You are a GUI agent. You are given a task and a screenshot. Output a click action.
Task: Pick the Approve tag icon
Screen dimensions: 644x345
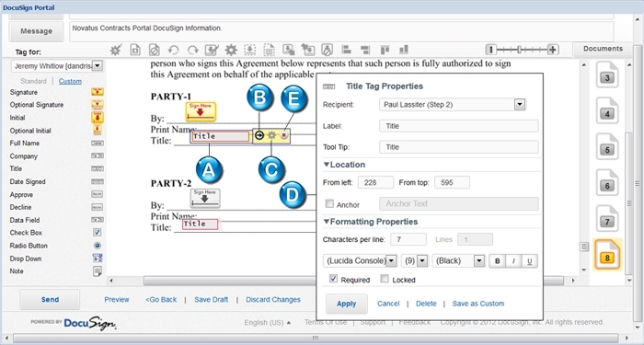[x=98, y=194]
